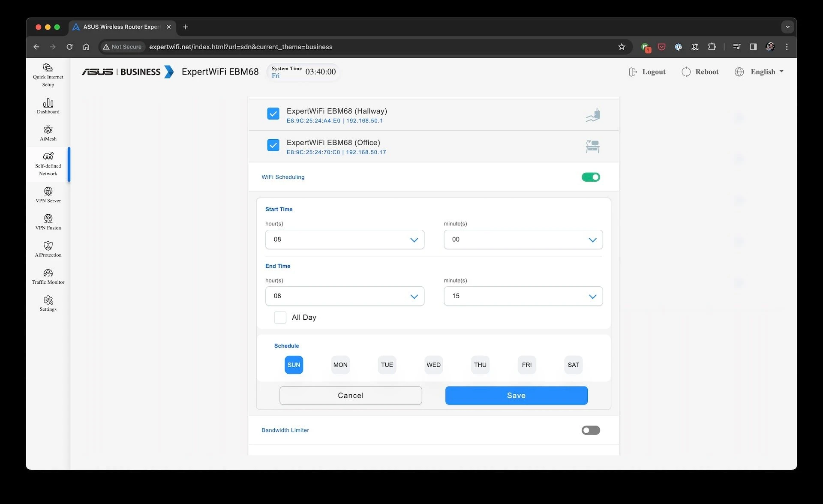Image resolution: width=823 pixels, height=504 pixels.
Task: Check the All Day checkbox
Action: point(280,318)
